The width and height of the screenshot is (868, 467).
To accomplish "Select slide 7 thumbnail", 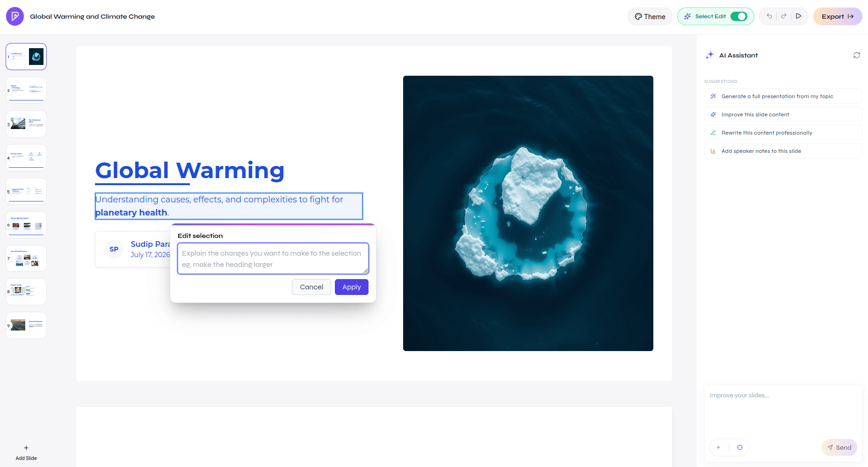I will (x=26, y=259).
